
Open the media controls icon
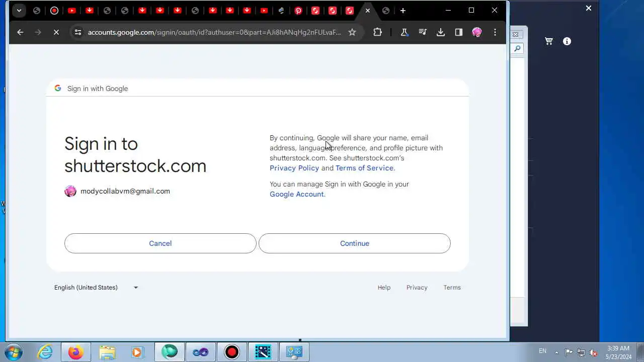click(x=422, y=32)
